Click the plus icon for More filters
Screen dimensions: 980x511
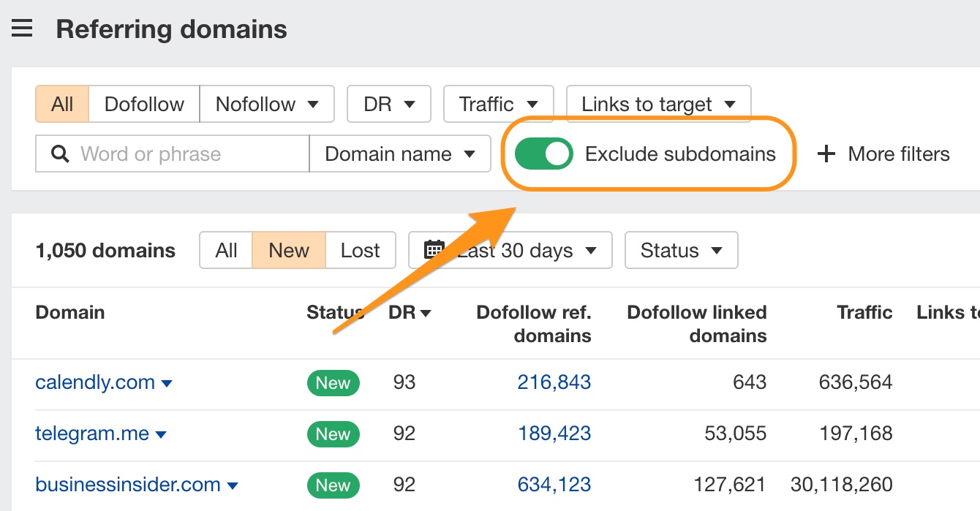pos(826,154)
